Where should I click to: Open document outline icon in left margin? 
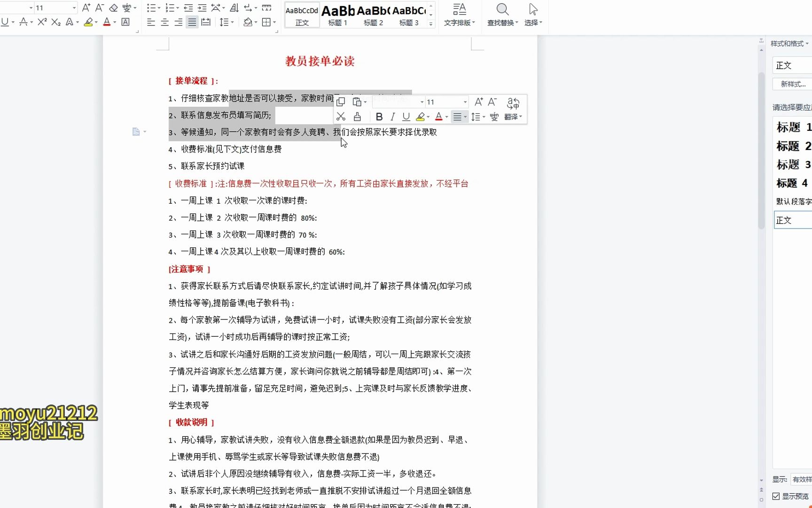pyautogui.click(x=136, y=132)
